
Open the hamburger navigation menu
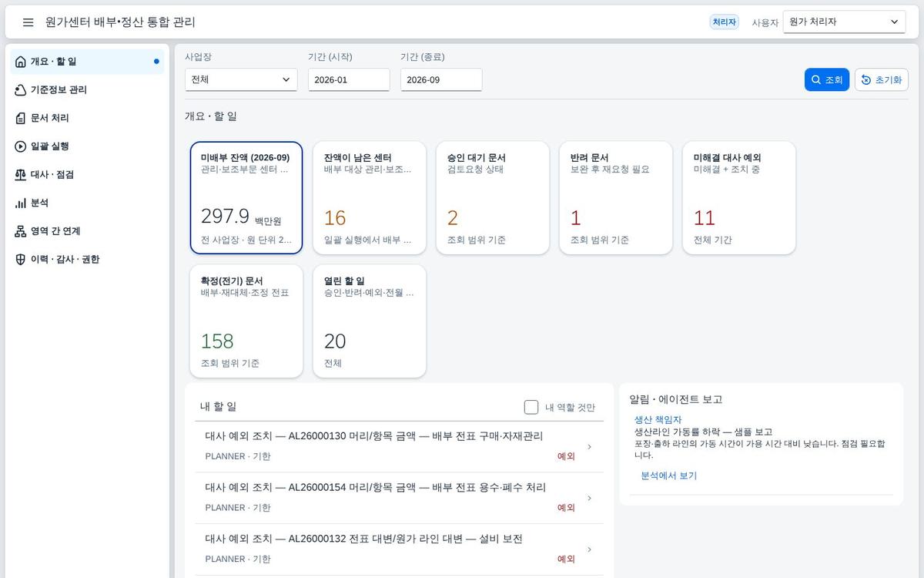tap(28, 22)
